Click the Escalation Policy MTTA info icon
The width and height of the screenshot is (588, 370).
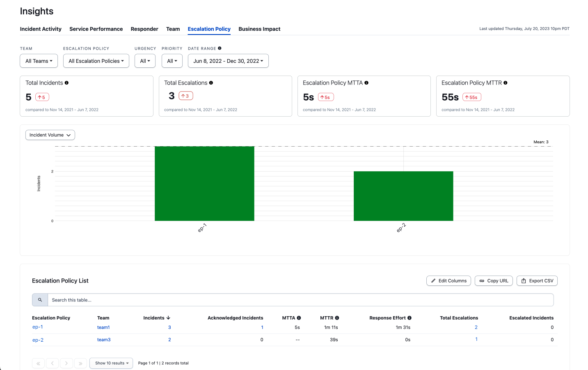[x=366, y=83]
